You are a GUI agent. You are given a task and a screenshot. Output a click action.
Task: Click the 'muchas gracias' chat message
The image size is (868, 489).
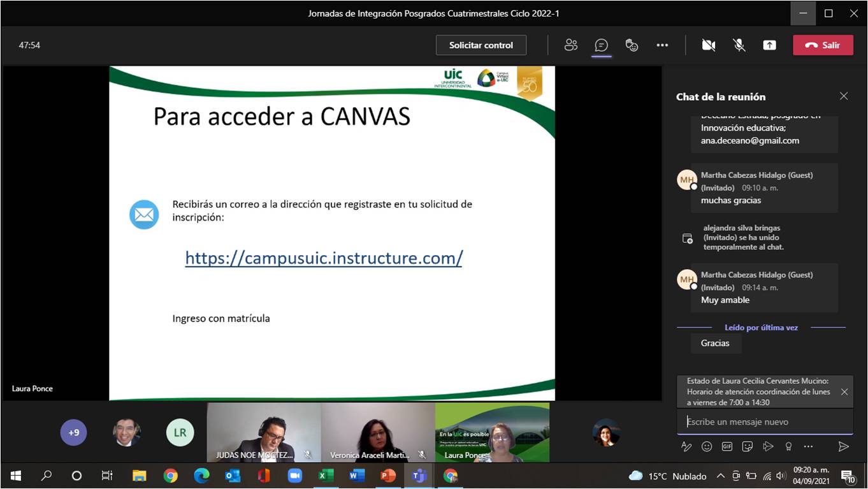(731, 200)
